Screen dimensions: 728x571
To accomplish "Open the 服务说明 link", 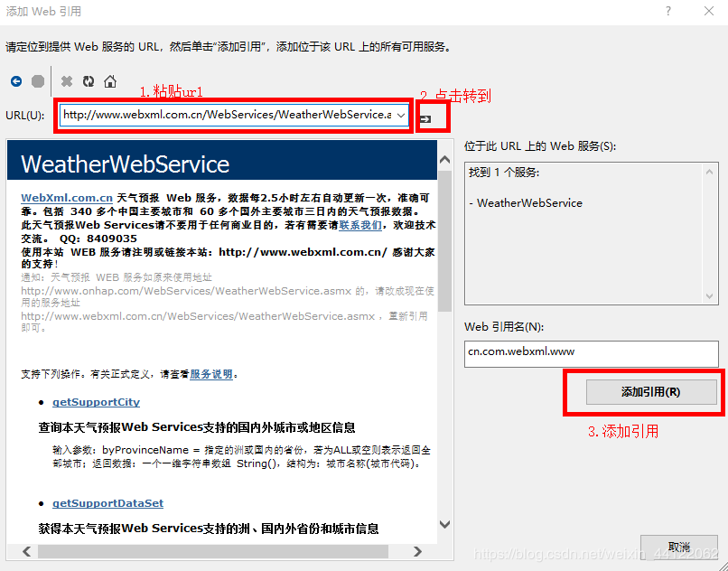I will pyautogui.click(x=211, y=374).
